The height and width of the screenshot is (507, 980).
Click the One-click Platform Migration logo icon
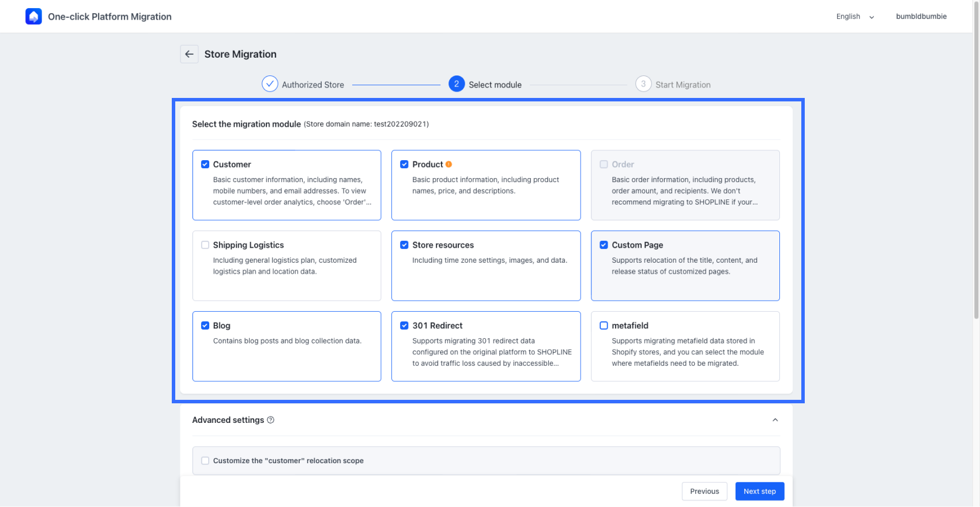pyautogui.click(x=33, y=17)
